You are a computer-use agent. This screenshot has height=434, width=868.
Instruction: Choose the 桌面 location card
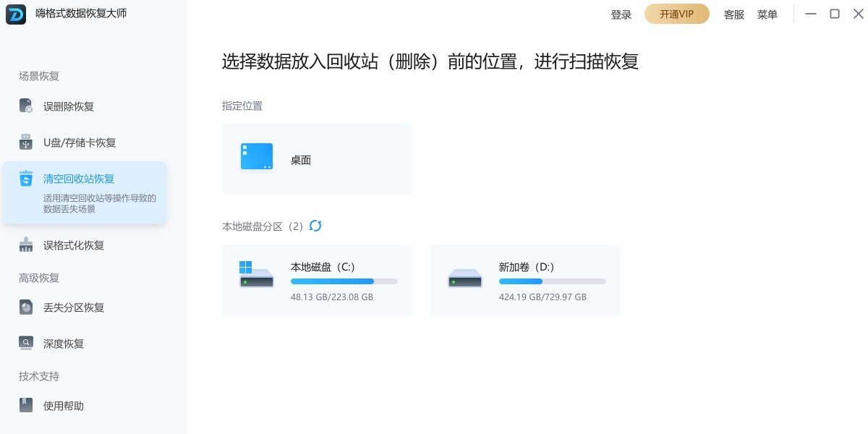318,159
